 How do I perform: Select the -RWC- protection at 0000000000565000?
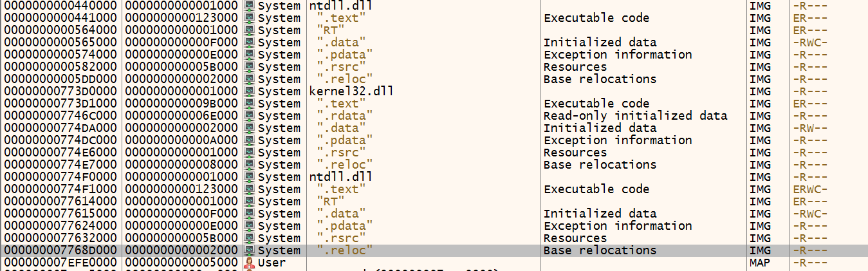coord(809,42)
